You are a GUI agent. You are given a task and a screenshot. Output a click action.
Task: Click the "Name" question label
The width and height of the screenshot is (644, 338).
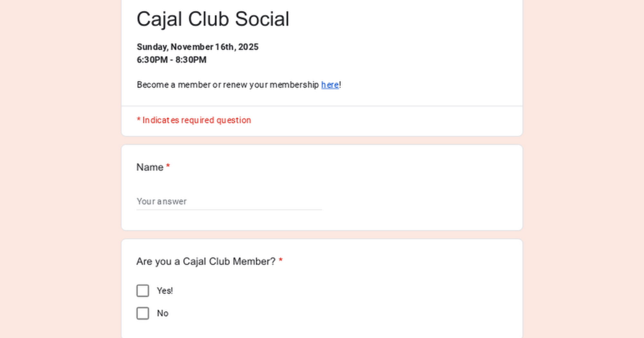click(150, 167)
